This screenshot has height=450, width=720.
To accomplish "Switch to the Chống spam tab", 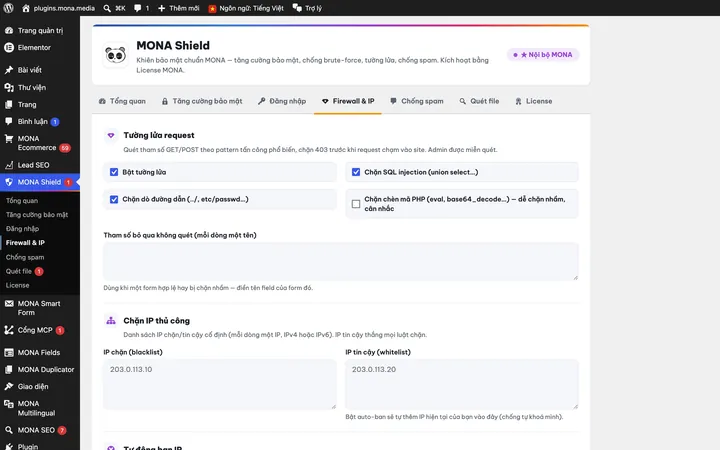I will click(x=416, y=101).
